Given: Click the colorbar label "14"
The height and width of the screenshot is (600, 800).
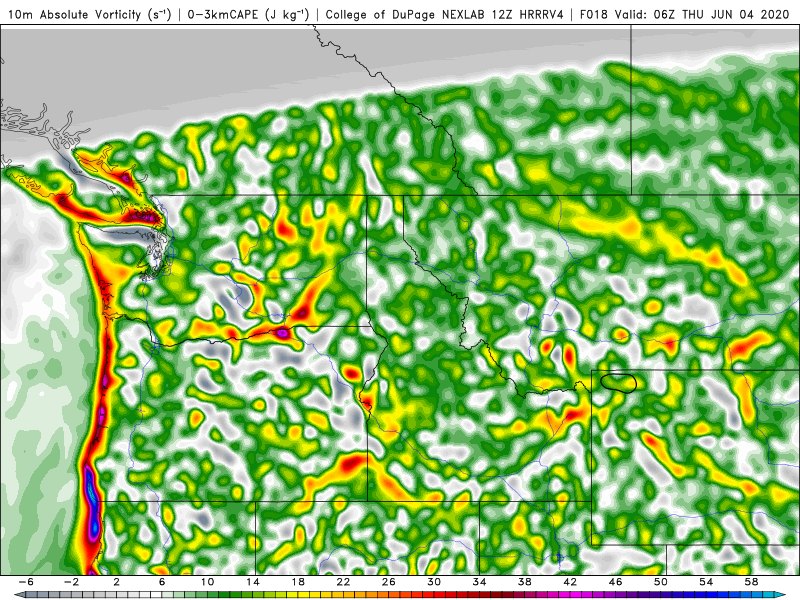Looking at the screenshot, I should [x=253, y=582].
